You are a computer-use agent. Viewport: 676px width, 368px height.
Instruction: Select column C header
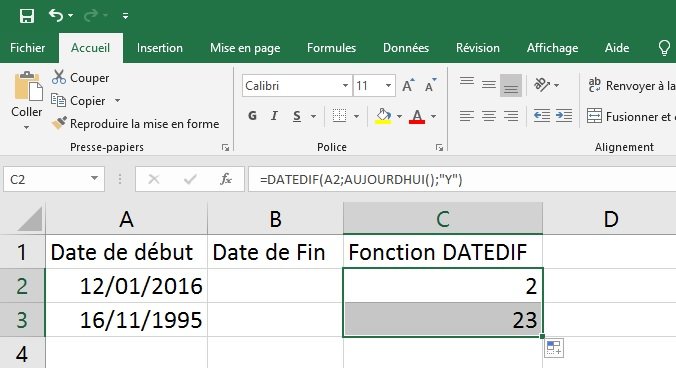pyautogui.click(x=443, y=219)
